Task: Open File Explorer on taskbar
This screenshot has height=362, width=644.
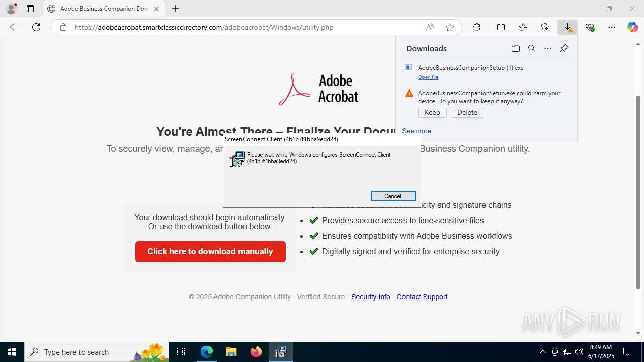Action: coord(231,352)
